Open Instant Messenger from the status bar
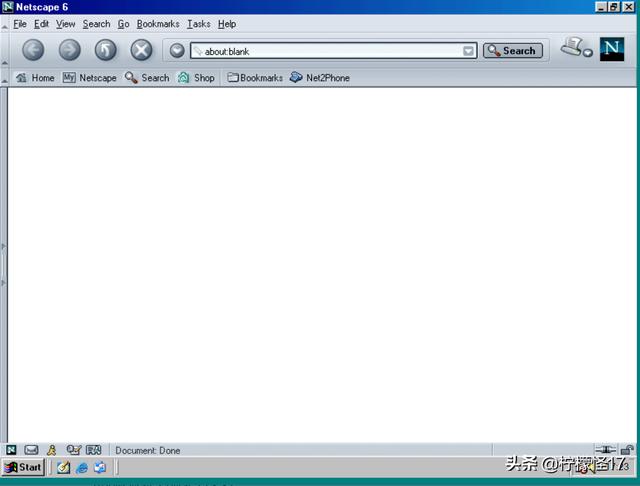The image size is (640, 486). coord(51,450)
